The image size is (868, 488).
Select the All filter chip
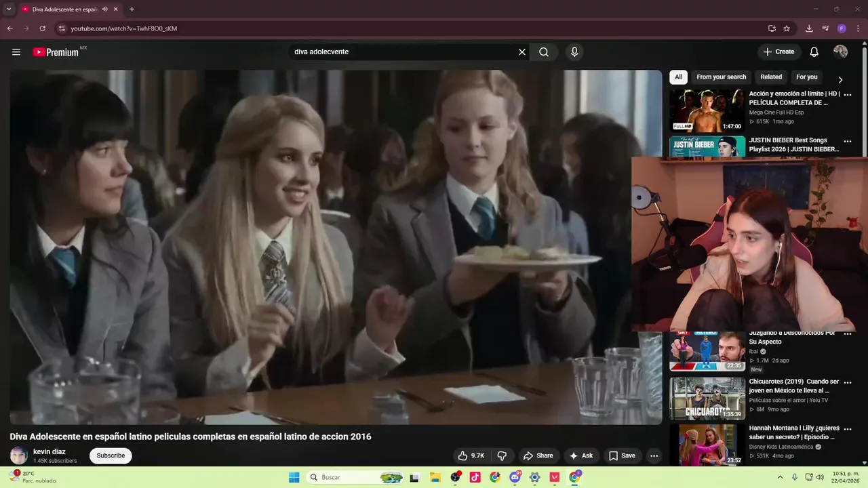(x=678, y=77)
